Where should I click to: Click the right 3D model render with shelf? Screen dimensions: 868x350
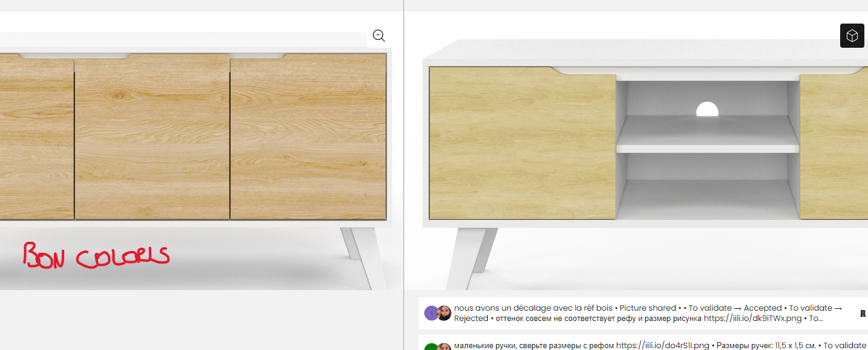(x=636, y=151)
